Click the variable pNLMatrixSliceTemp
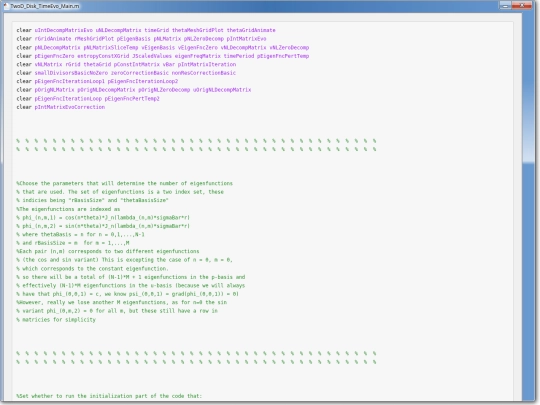Screen dimensions: 540x405 click(x=111, y=48)
